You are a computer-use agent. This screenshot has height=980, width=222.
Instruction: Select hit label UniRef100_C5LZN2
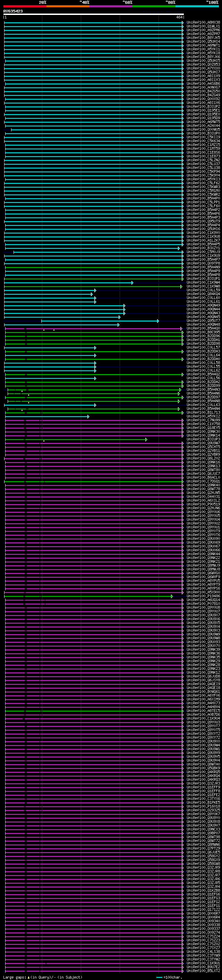pos(203,160)
